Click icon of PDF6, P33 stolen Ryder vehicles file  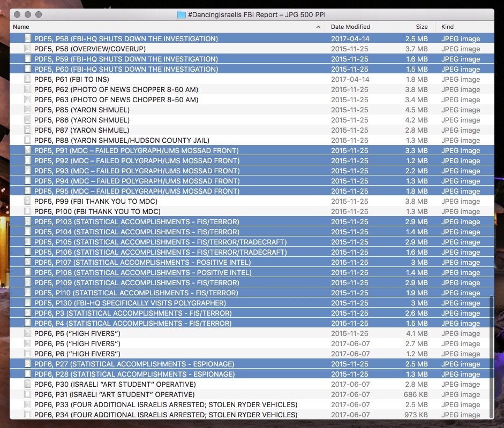(x=28, y=404)
